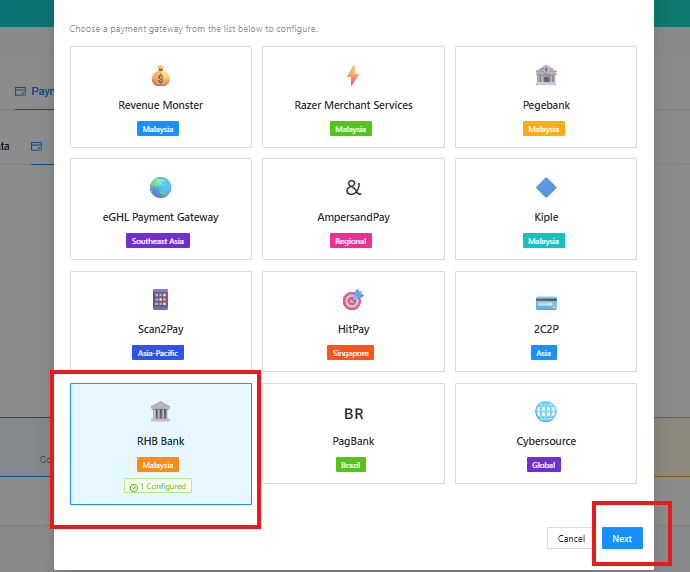Click the background card icon below Paym tab
Screen dimensions: 690x572
[x=37, y=147]
